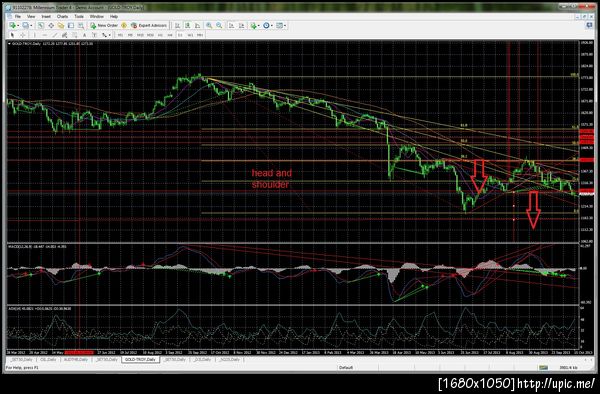
Task: Set timeframe to H1
Action: pyautogui.click(x=160, y=35)
